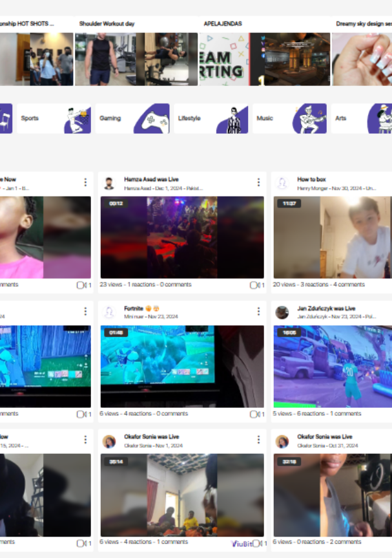Open the title How to box
392x558 pixels.
[311, 179]
